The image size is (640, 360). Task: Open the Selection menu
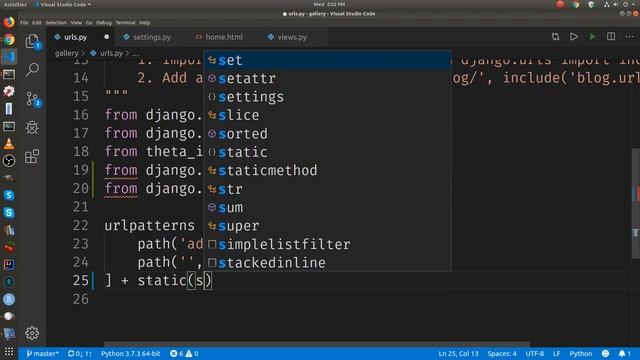[x=56, y=22]
